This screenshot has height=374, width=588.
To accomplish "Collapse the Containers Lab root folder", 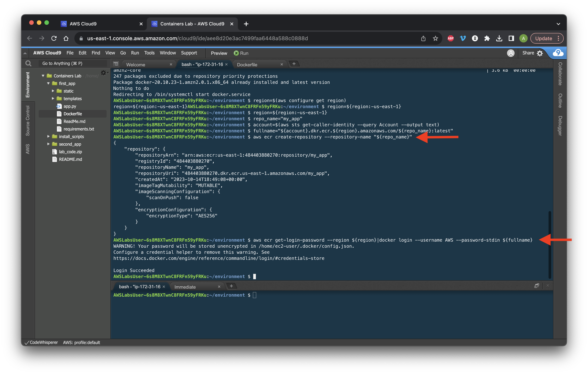I will click(x=43, y=76).
